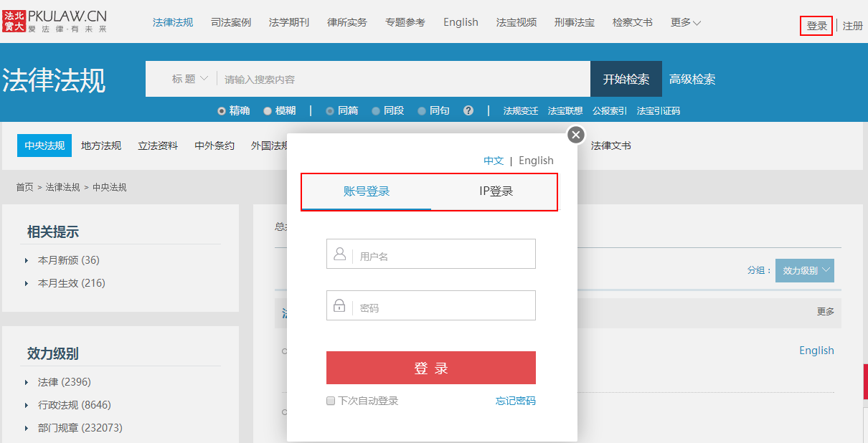Open 高级检索 advanced search

pos(692,79)
